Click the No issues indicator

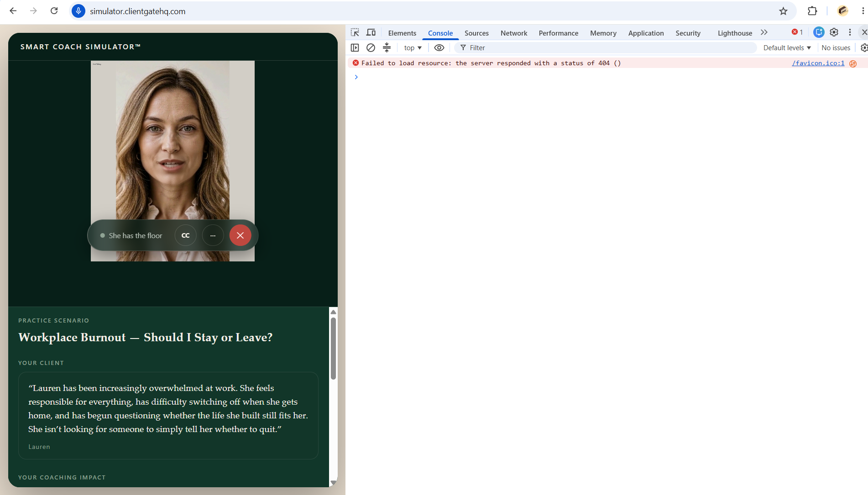pos(836,47)
